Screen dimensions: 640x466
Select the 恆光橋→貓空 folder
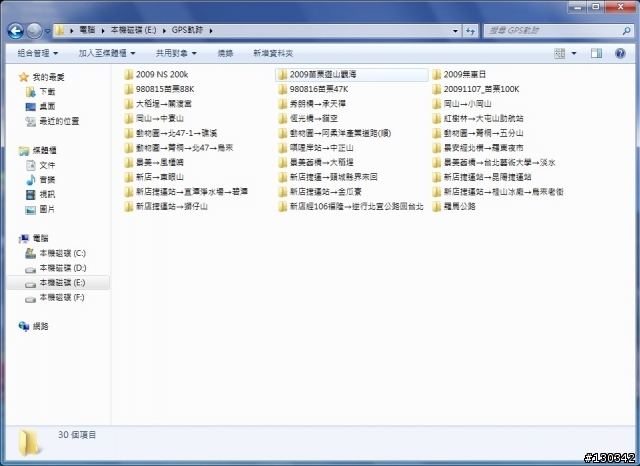tap(308, 118)
